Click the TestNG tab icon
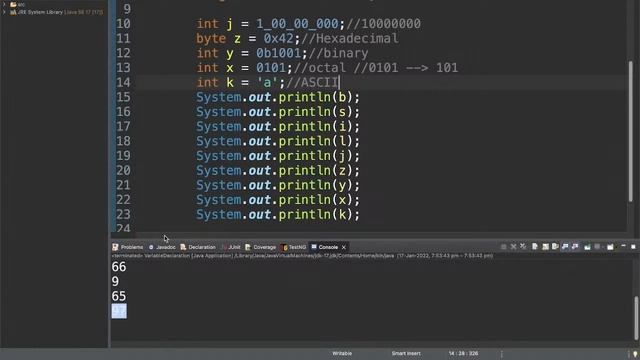The width and height of the screenshot is (640, 360). pos(285,247)
